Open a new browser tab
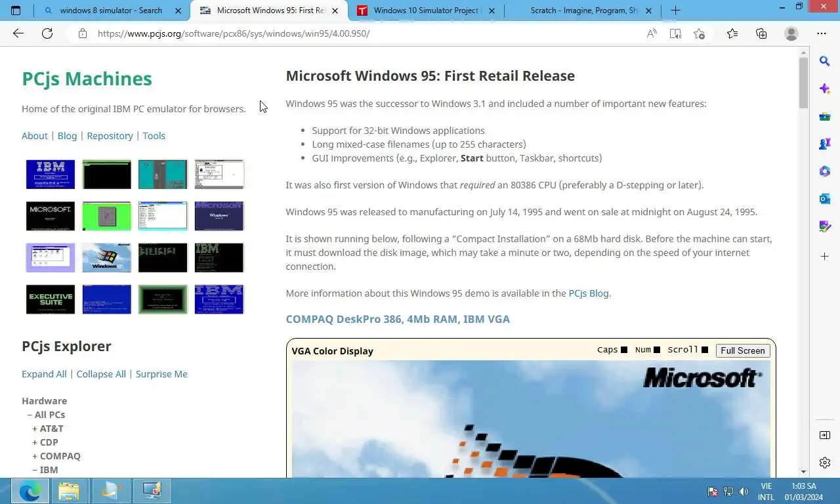Screen dimensions: 840x504 675,10
